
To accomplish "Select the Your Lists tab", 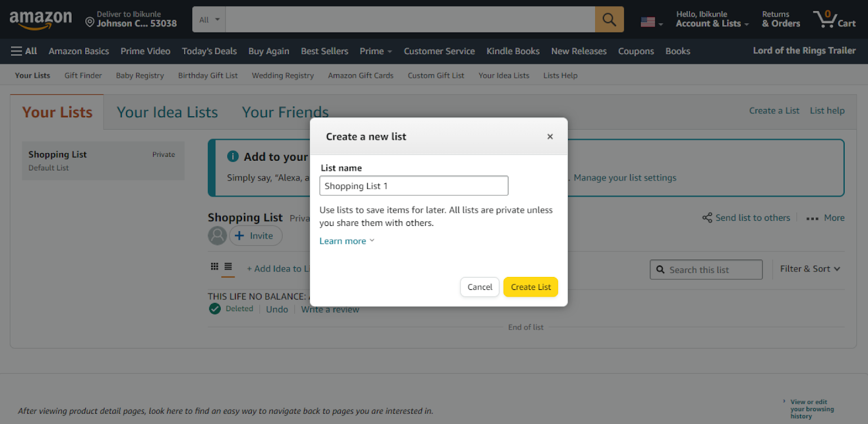I will (x=58, y=112).
